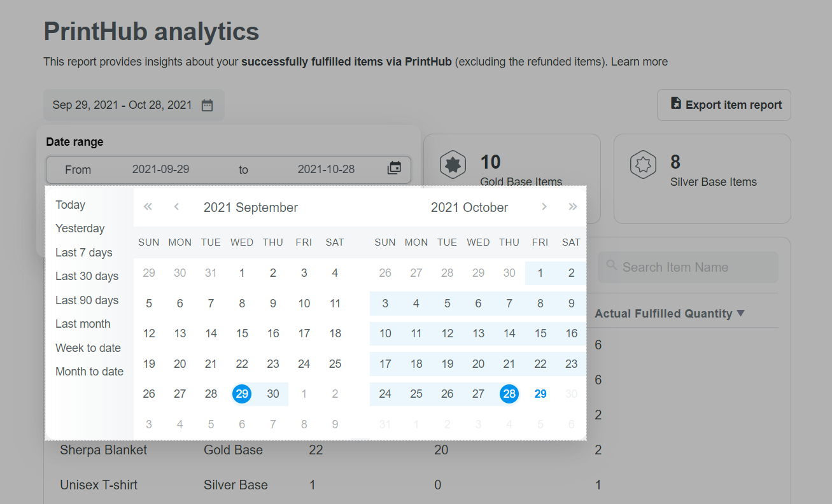Click the Silver Base Items badge icon
This screenshot has height=504, width=832.
click(643, 165)
